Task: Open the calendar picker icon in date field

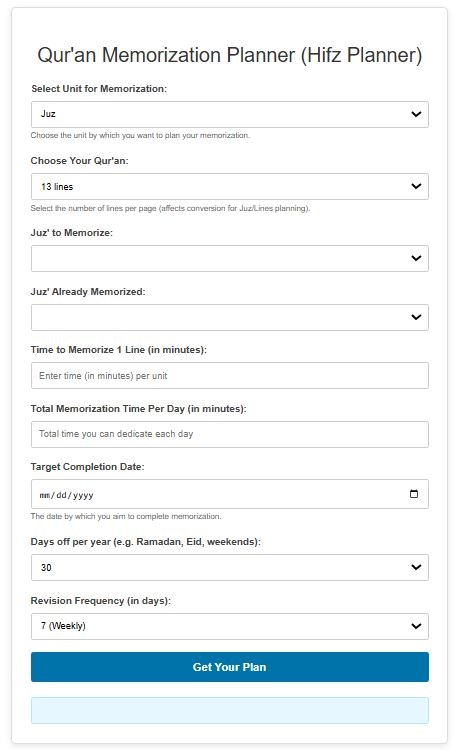Action: click(414, 494)
